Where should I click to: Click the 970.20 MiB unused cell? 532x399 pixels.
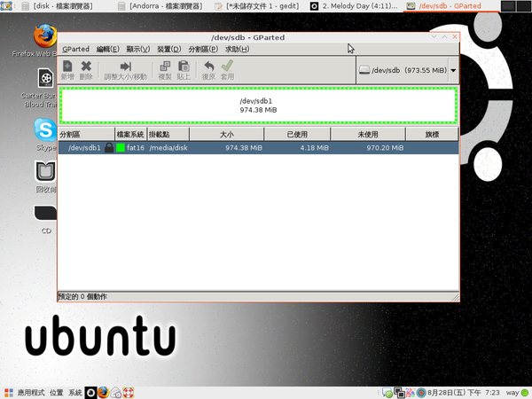tap(385, 148)
